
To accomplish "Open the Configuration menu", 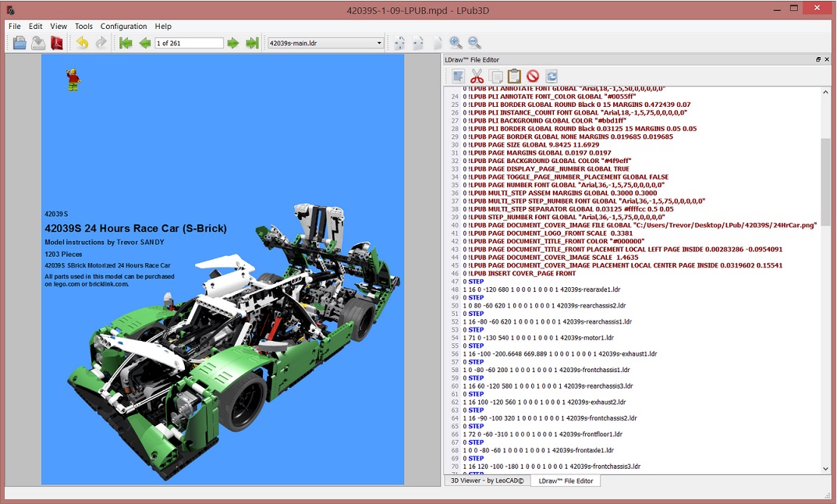I will pyautogui.click(x=123, y=26).
